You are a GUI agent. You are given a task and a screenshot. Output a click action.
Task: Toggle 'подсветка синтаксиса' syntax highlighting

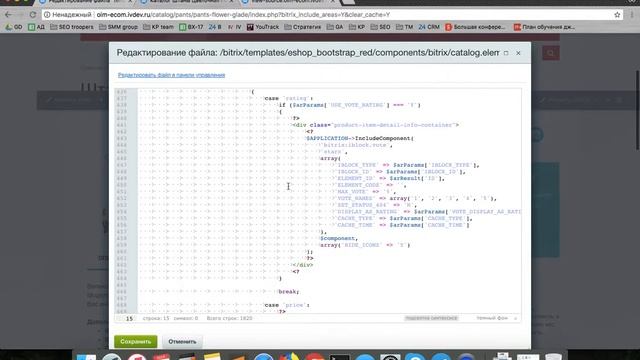(x=431, y=318)
